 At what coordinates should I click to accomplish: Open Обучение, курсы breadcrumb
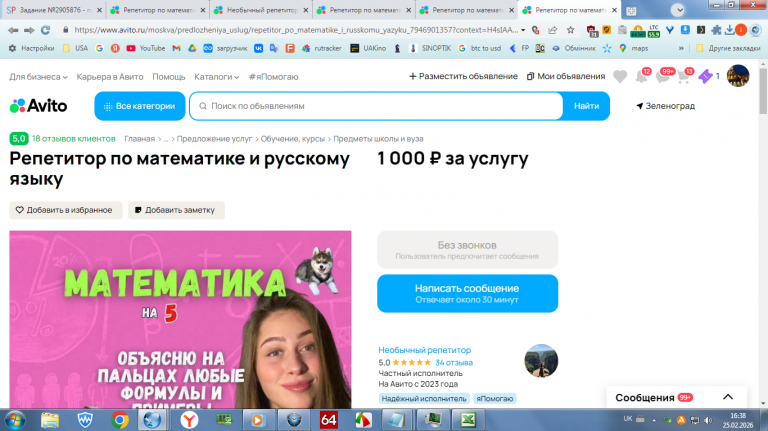click(x=292, y=139)
